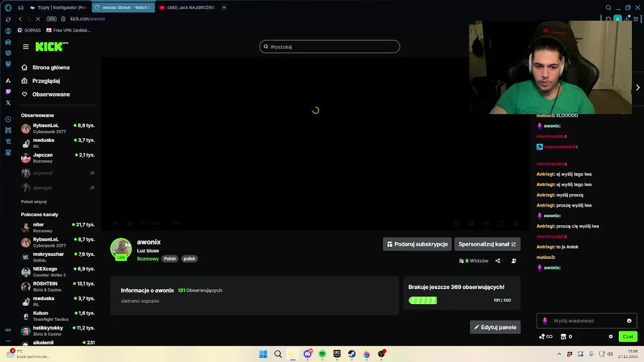
Task: Click Wyślij wiadomość chat input
Action: pos(587,321)
